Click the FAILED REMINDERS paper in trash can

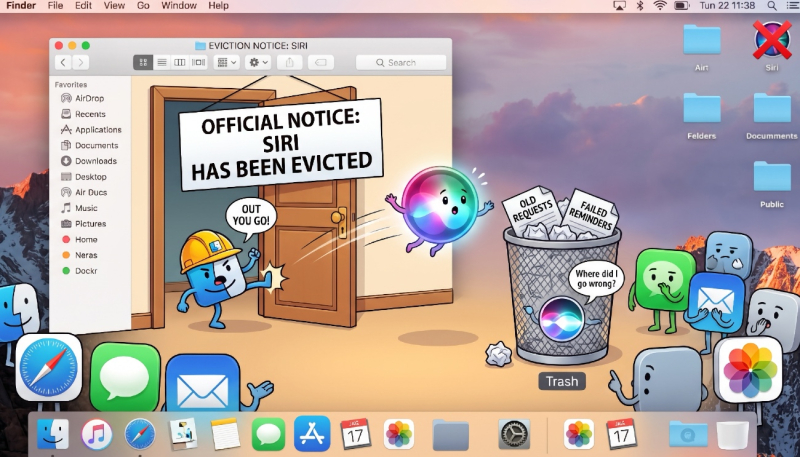[x=590, y=213]
